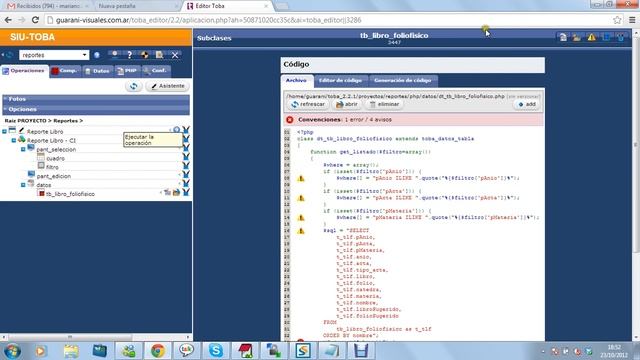The width and height of the screenshot is (640, 360).
Task: Collapse the Reporte Libro tree node
Action: (4, 131)
